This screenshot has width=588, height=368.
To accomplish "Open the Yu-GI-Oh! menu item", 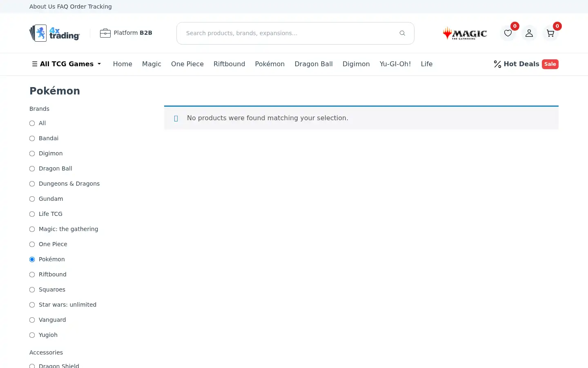I will 395,64.
